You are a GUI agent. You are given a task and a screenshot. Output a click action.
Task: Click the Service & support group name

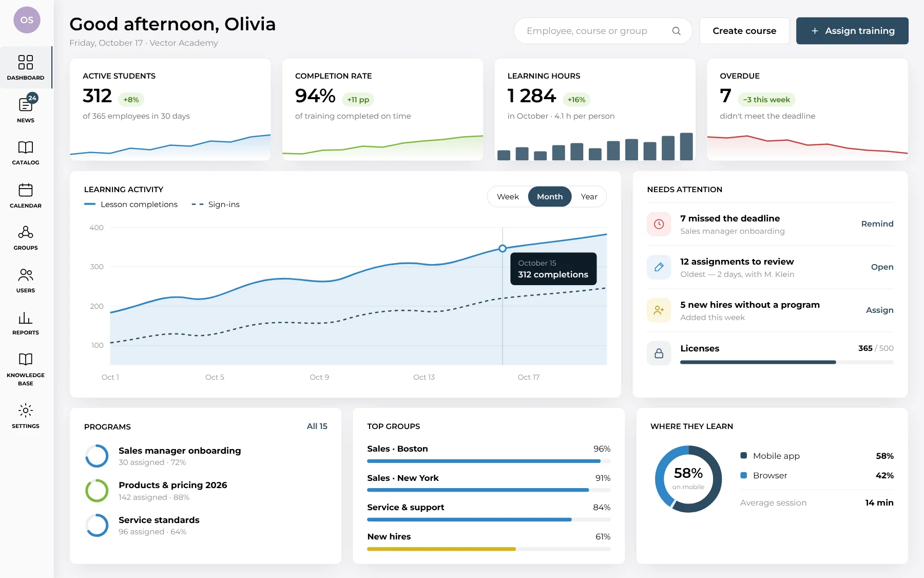[406, 508]
